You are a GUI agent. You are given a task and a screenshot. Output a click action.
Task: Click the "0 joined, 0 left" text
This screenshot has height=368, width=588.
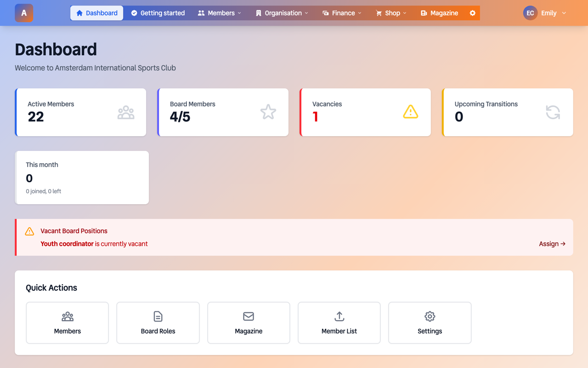pos(43,191)
